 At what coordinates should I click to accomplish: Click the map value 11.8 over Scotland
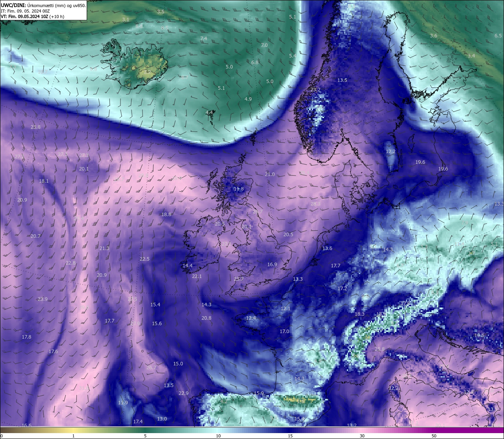[x=239, y=189]
